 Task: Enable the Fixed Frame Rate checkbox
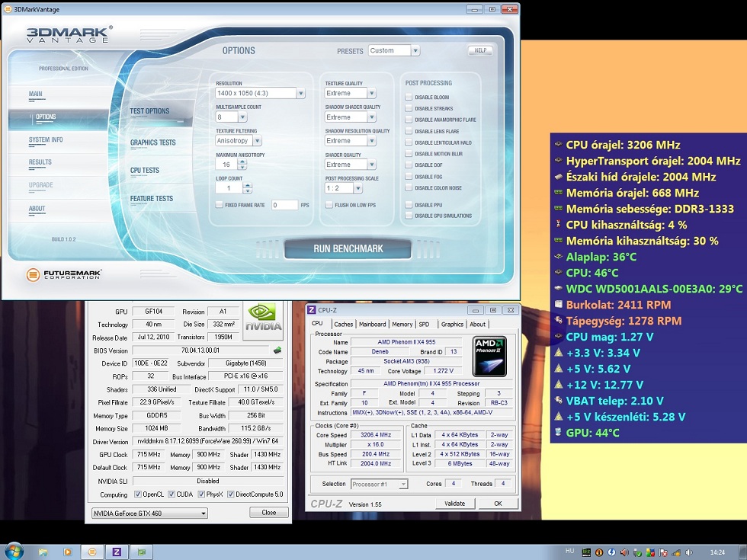[x=220, y=205]
